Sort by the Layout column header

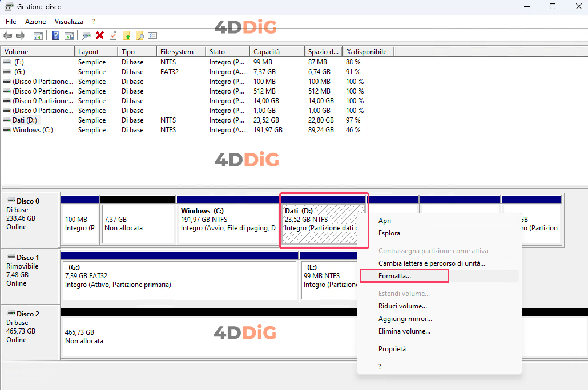[x=96, y=52]
